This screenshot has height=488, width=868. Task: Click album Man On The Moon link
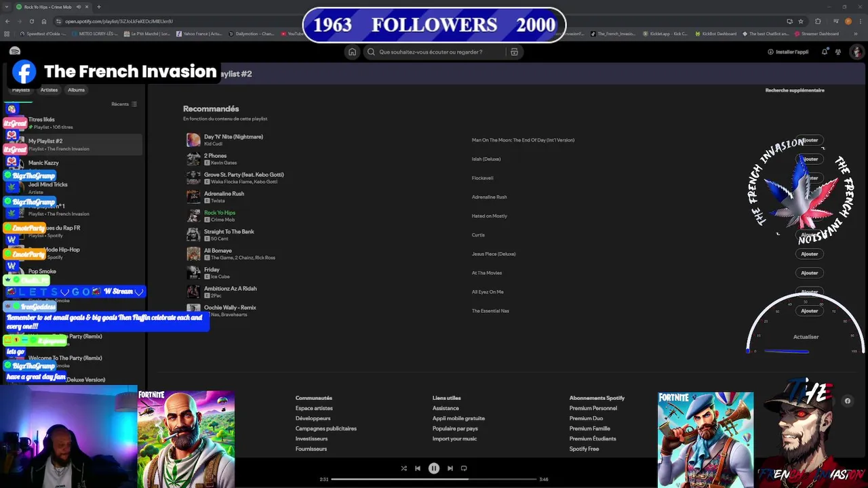(x=523, y=140)
